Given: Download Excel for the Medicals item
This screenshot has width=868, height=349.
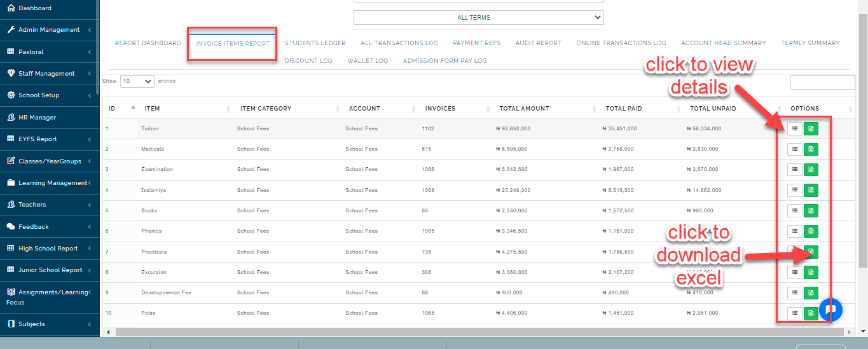Looking at the screenshot, I should (811, 149).
